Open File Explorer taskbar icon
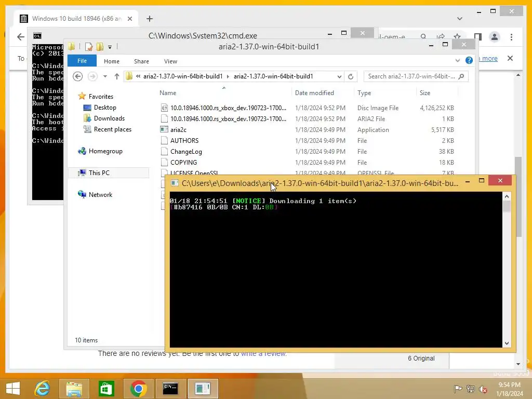The image size is (532, 399). (74, 389)
